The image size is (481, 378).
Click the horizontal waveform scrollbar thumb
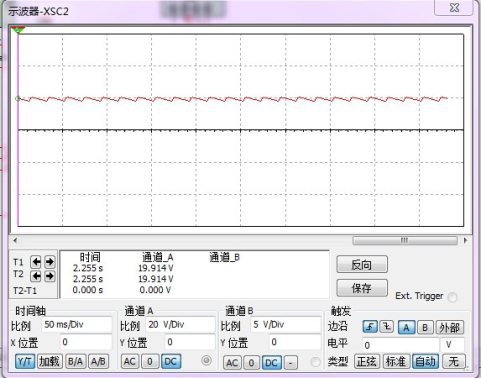(405, 240)
